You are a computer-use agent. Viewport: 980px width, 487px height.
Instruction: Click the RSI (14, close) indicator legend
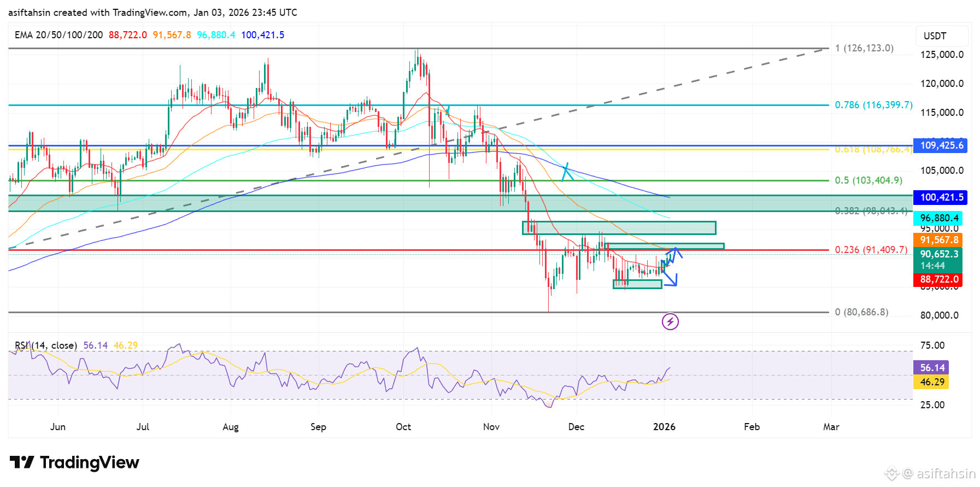[x=46, y=345]
